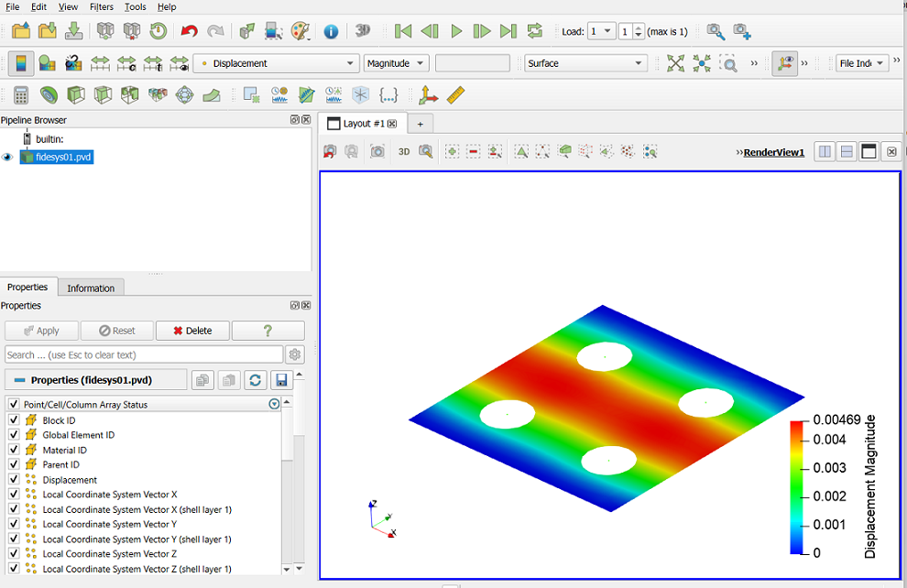Open the Edit Color Map icon

(47, 63)
